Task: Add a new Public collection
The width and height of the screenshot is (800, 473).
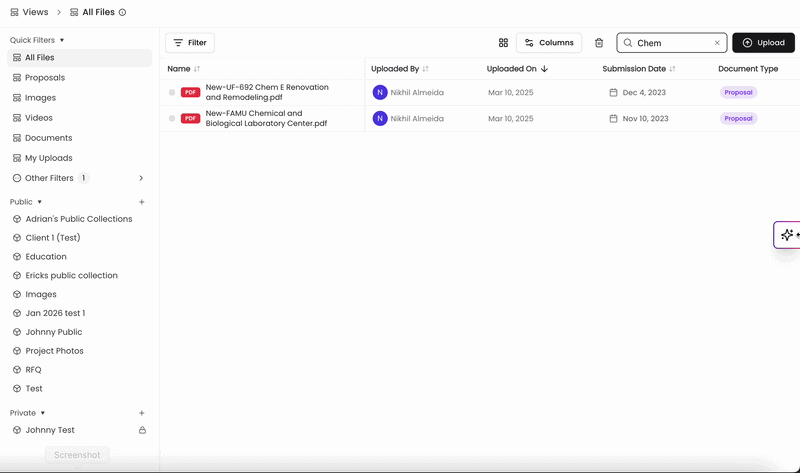Action: pyautogui.click(x=142, y=202)
